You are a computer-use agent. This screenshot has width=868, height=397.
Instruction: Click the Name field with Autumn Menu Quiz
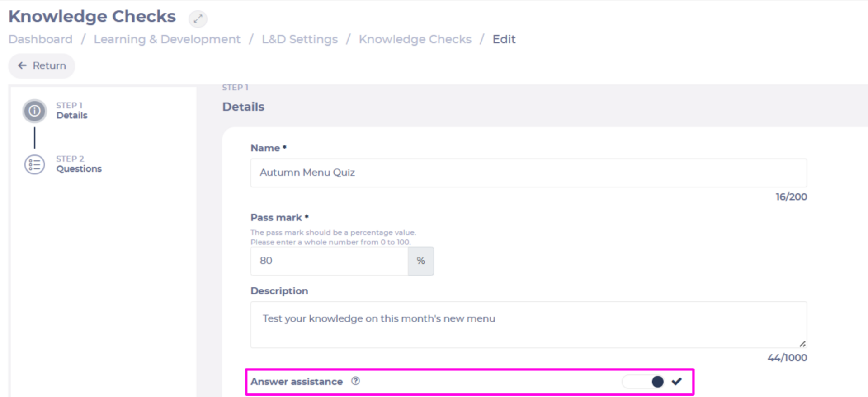(x=528, y=173)
